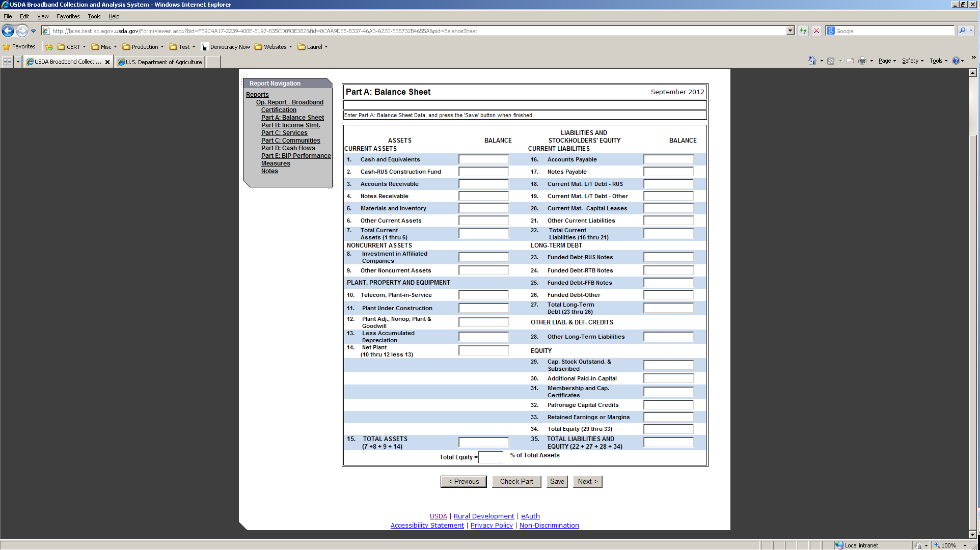Click the vertical scrollbar down arrow

[972, 534]
